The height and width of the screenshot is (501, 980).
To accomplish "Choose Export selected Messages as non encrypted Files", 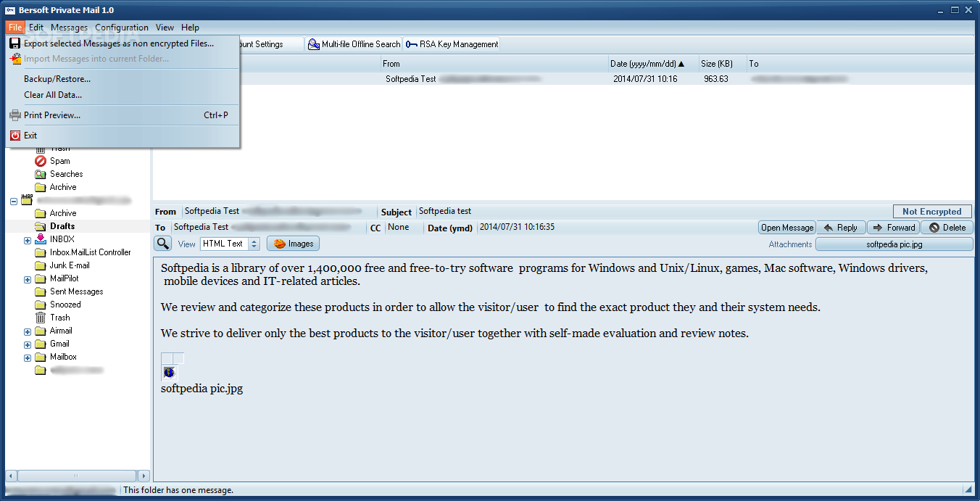I will tap(122, 44).
